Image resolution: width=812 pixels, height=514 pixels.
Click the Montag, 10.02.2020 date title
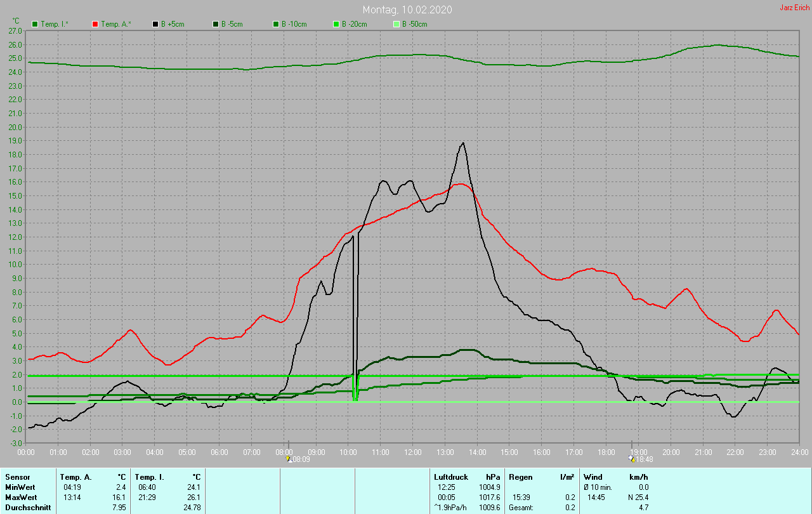pos(407,10)
